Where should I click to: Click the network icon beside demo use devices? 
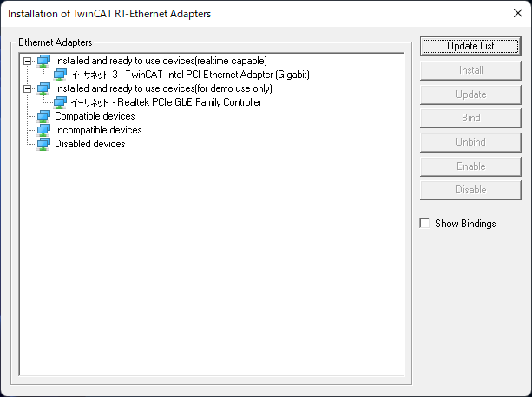coord(44,88)
